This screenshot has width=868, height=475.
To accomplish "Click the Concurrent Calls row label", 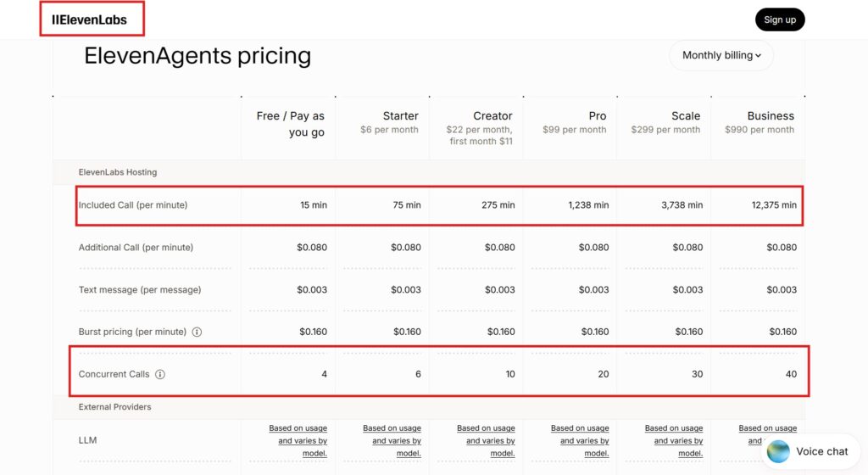I will coord(114,374).
